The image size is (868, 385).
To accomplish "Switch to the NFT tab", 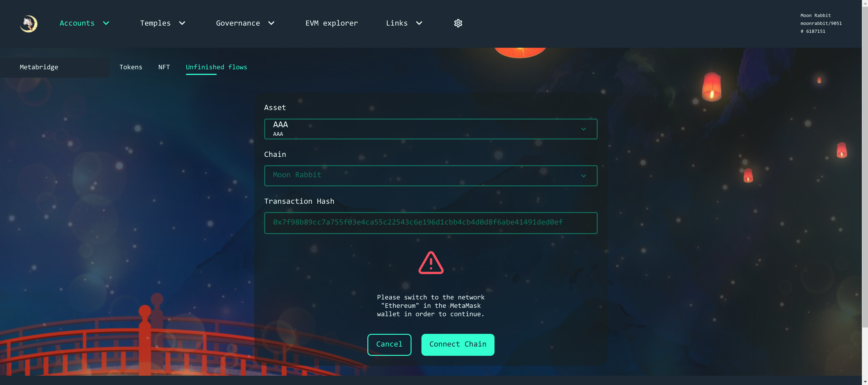I will (164, 67).
